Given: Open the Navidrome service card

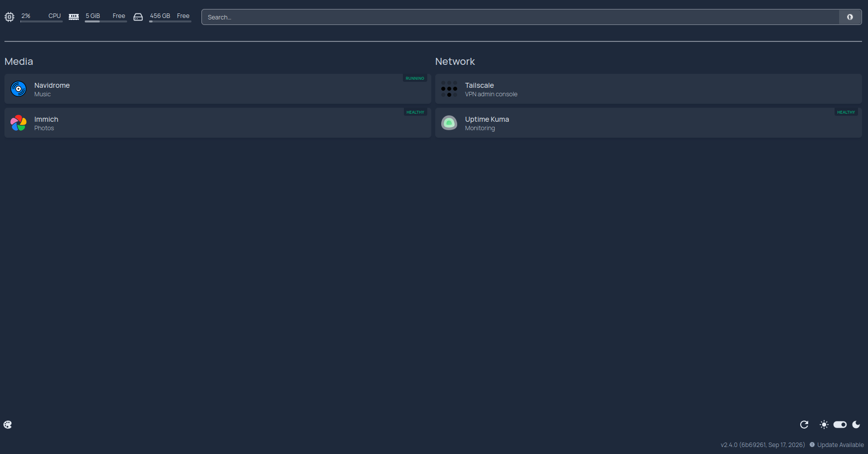Looking at the screenshot, I should click(x=218, y=89).
